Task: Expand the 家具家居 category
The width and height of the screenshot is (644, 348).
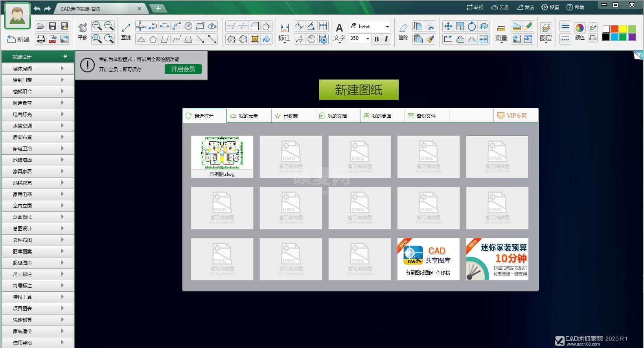Action: [x=37, y=171]
